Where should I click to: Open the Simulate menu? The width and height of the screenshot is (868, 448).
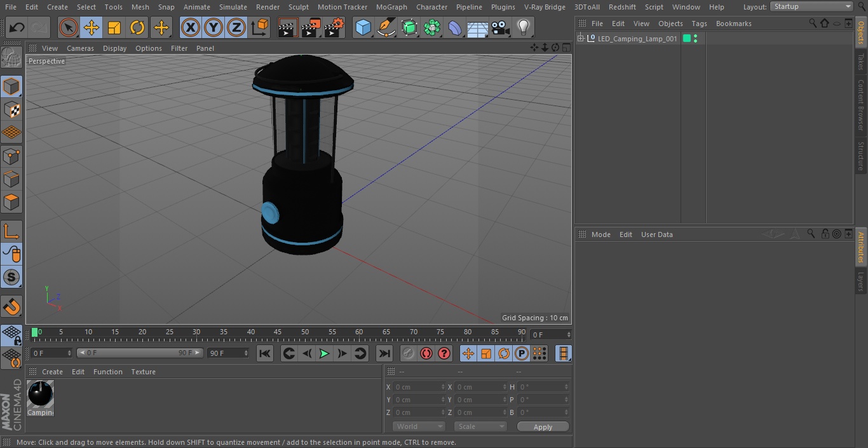(x=233, y=7)
